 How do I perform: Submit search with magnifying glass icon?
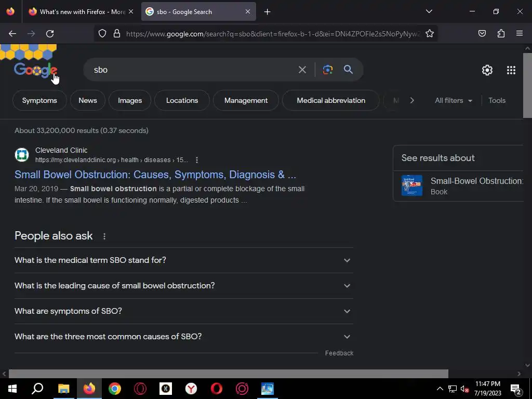348,70
